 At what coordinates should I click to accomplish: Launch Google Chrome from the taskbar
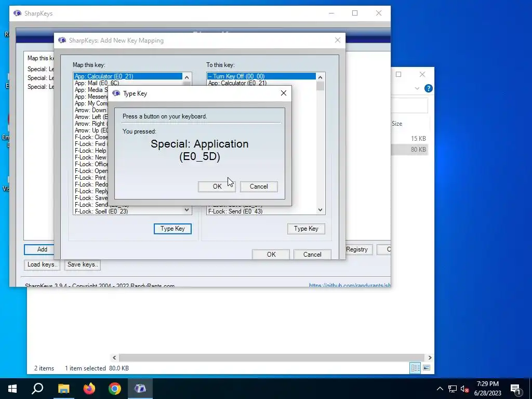click(115, 389)
